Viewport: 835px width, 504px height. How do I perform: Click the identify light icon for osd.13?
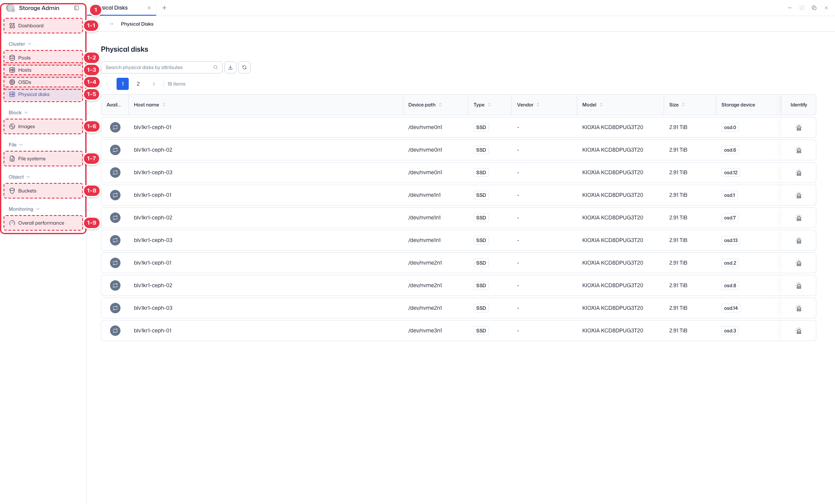798,240
